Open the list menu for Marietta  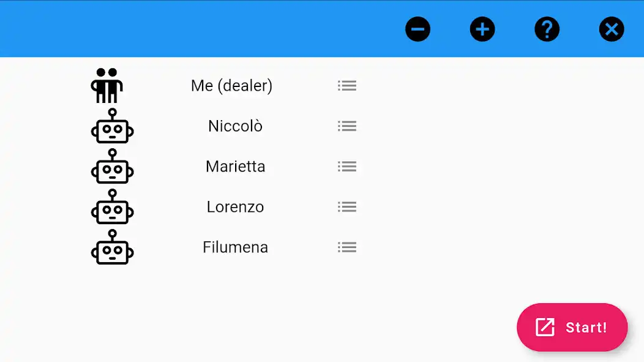click(347, 167)
